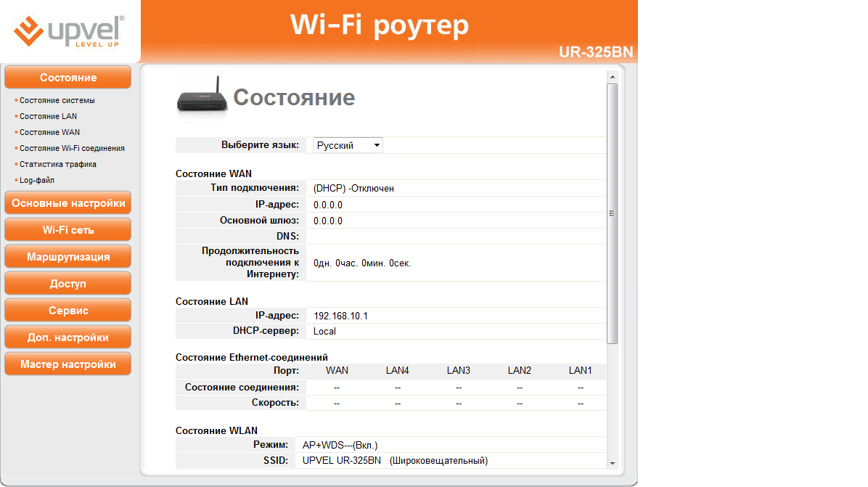
Task: Click the Основной шлюз label
Action: 259,220
